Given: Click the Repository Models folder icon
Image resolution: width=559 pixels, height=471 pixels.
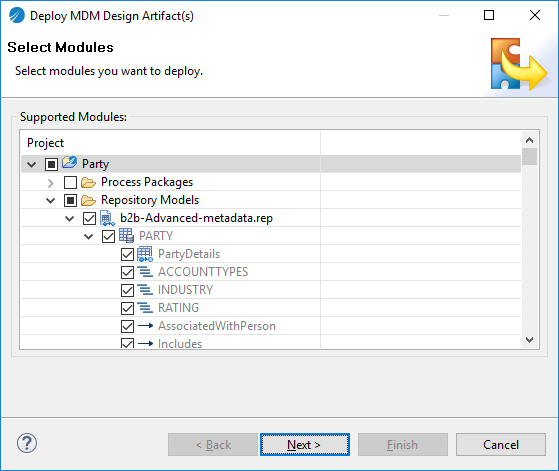Looking at the screenshot, I should [x=88, y=200].
